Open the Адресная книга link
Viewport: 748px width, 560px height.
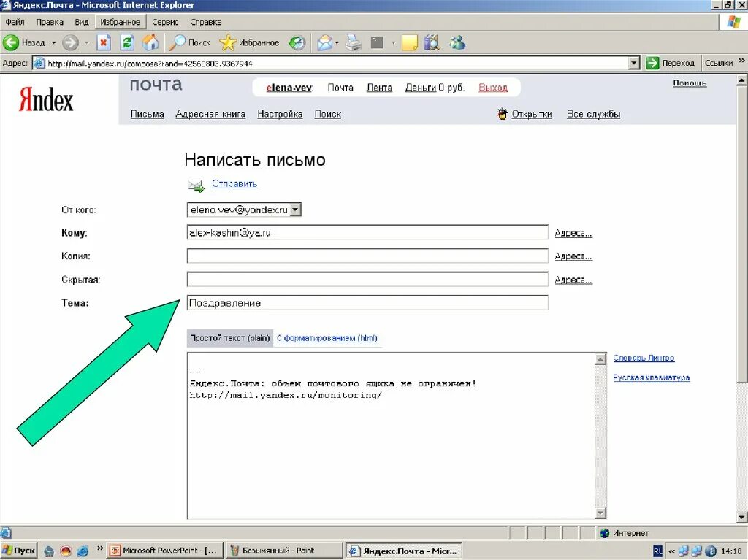point(210,114)
